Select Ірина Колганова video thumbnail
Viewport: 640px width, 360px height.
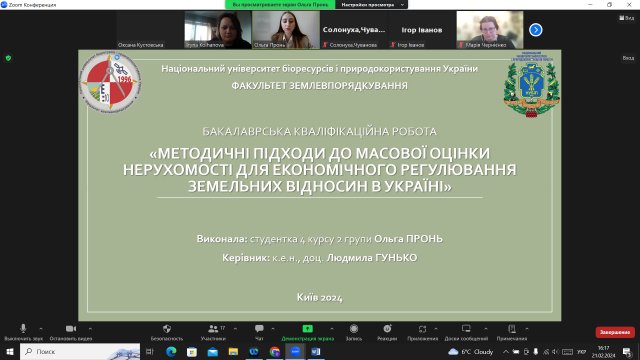(218, 30)
